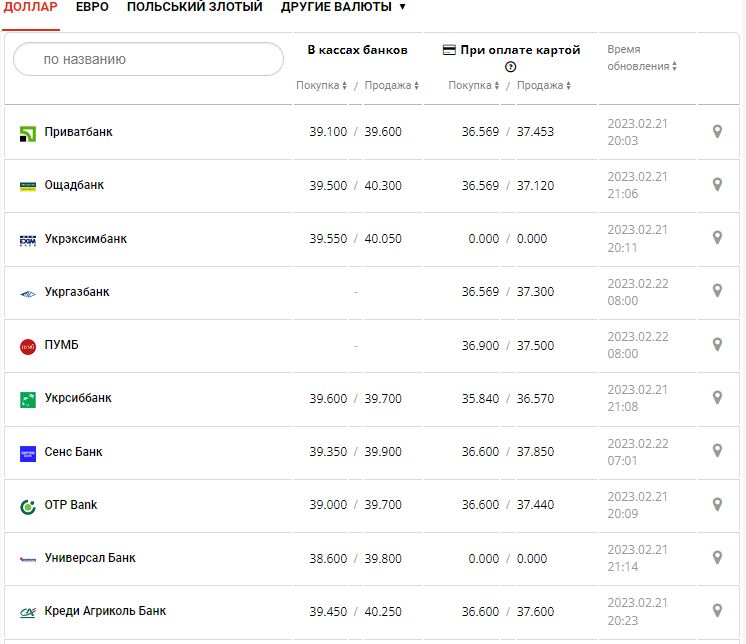This screenshot has height=644, width=746.
Task: Sort by cash desk Покупка column
Action: pyautogui.click(x=321, y=86)
